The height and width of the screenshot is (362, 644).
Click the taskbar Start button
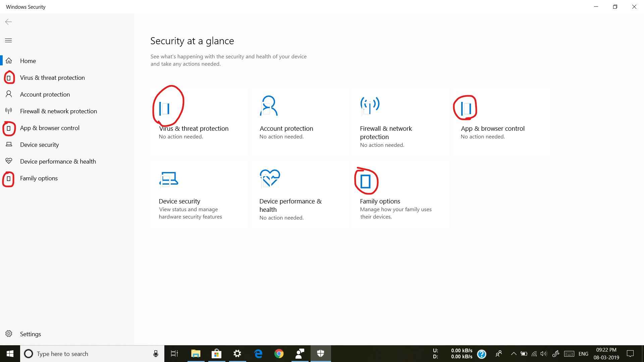(x=10, y=353)
